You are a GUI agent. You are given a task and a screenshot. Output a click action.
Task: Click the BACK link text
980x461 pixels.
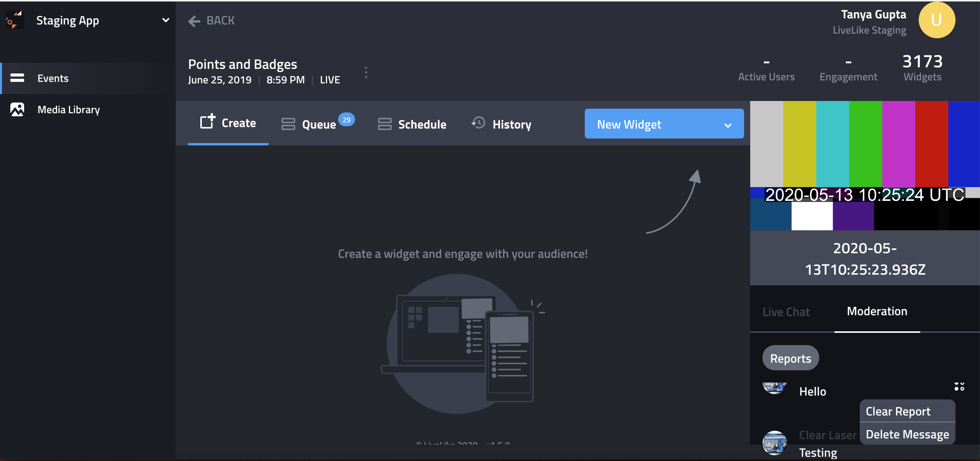coord(221,21)
